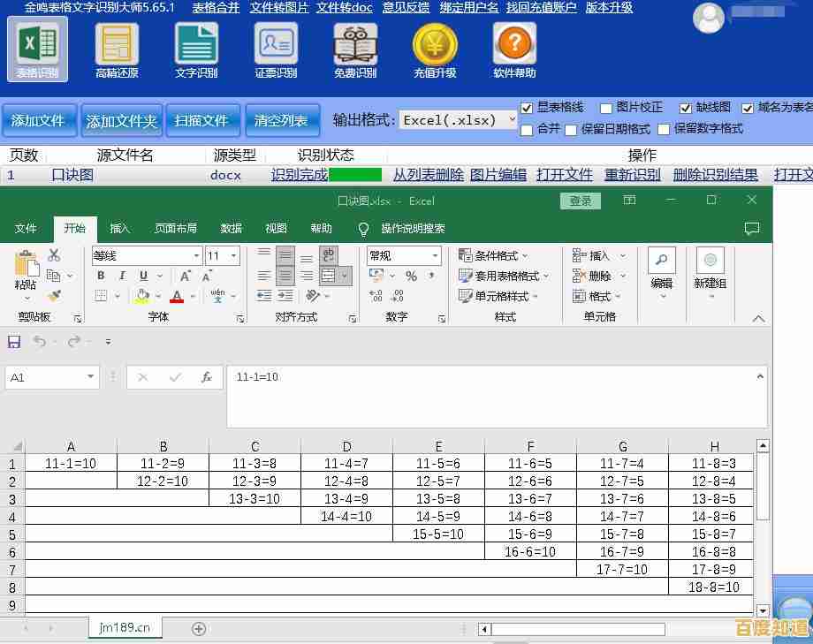Open the 高精还原 feature

[116, 44]
